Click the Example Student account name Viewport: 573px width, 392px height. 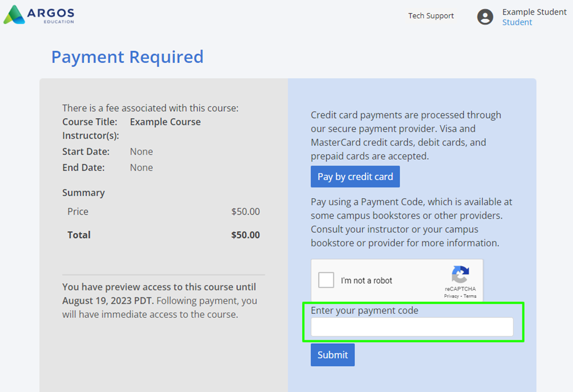(534, 12)
